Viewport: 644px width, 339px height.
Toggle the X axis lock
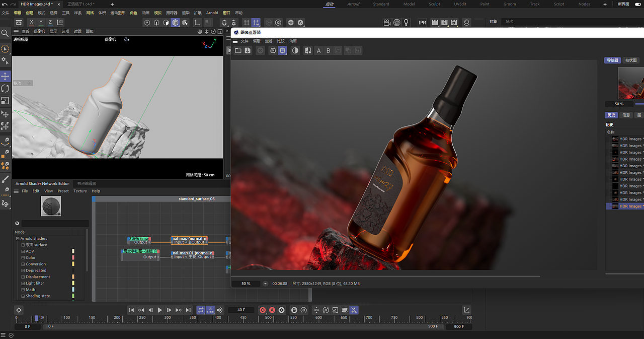coord(32,23)
